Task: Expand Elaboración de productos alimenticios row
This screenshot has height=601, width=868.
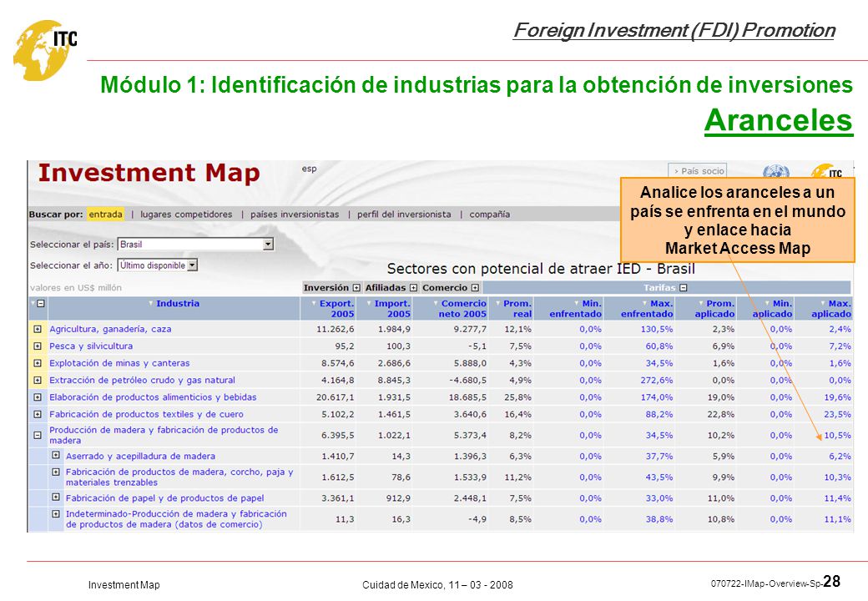Action: tap(37, 397)
